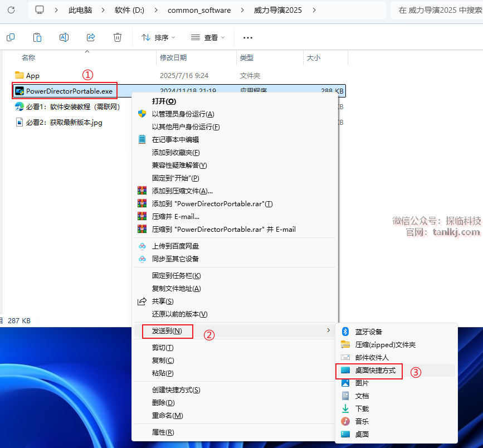Click 发送到 in the context menu

click(x=167, y=331)
